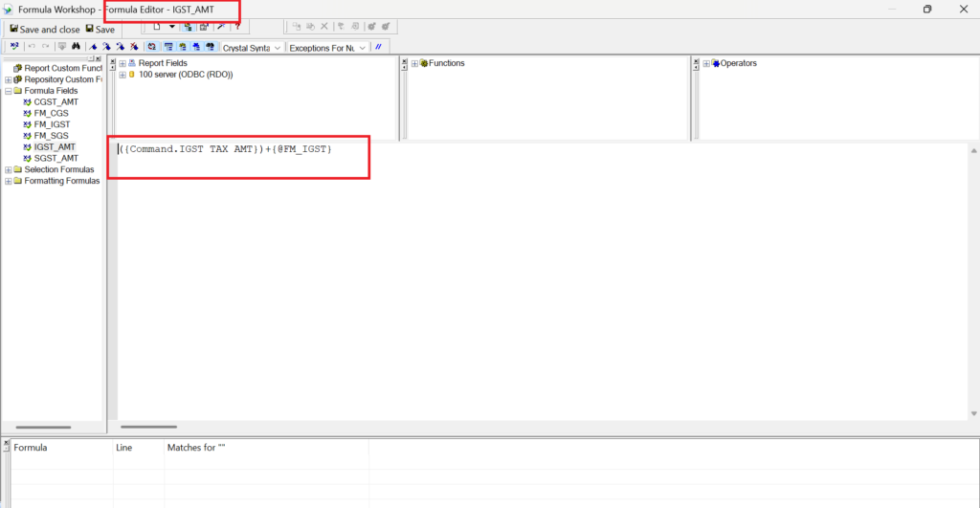Select the Functions label text
This screenshot has width=980, height=508.
pyautogui.click(x=446, y=63)
